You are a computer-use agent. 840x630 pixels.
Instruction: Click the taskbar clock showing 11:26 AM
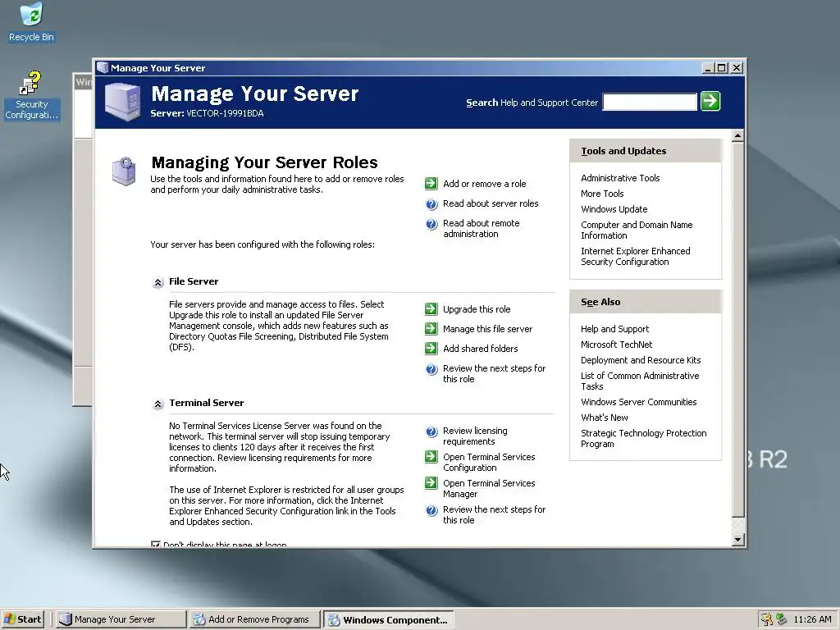[812, 619]
